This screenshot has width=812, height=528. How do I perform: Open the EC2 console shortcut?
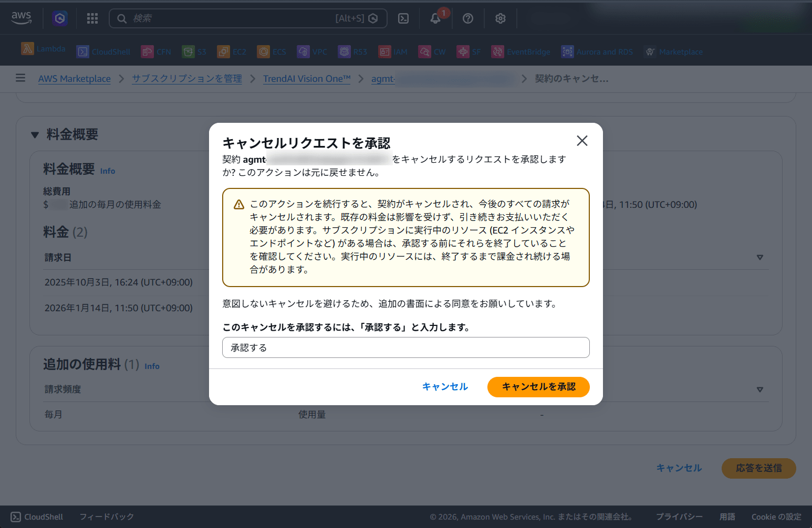point(232,51)
